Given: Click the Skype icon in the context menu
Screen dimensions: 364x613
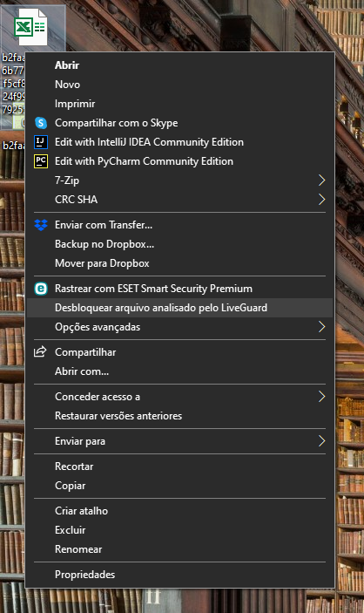Looking at the screenshot, I should pyautogui.click(x=41, y=123).
